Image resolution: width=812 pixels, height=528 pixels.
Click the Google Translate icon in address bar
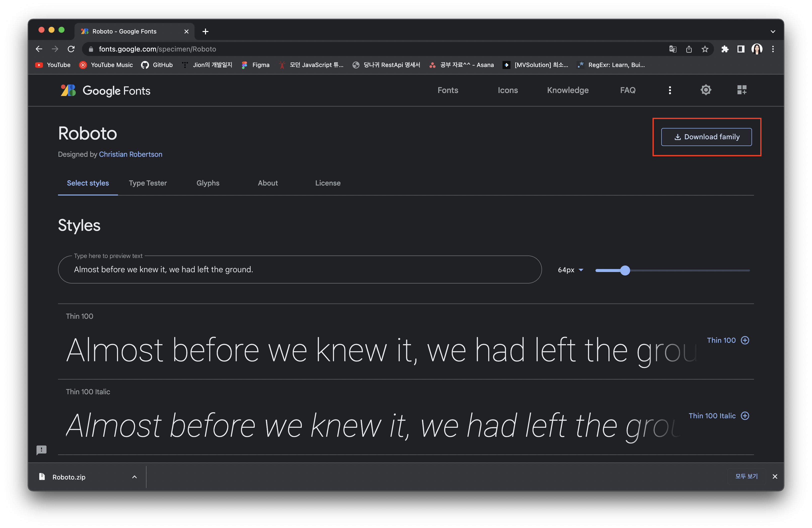(672, 49)
